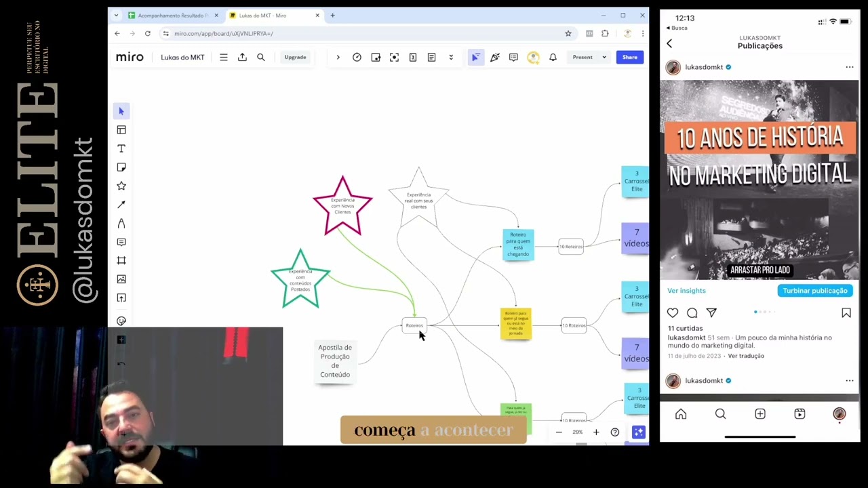Open the reactions confetti icon

coord(495,58)
